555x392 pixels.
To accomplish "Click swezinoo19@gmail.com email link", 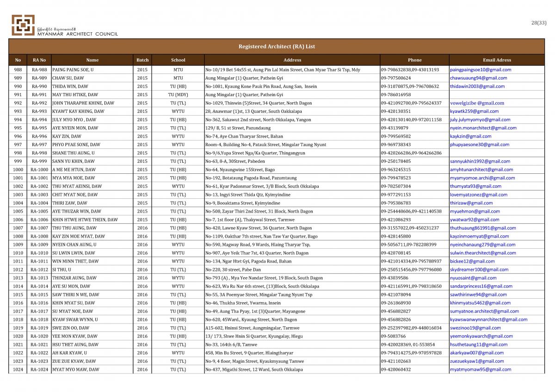I will click(475, 328).
